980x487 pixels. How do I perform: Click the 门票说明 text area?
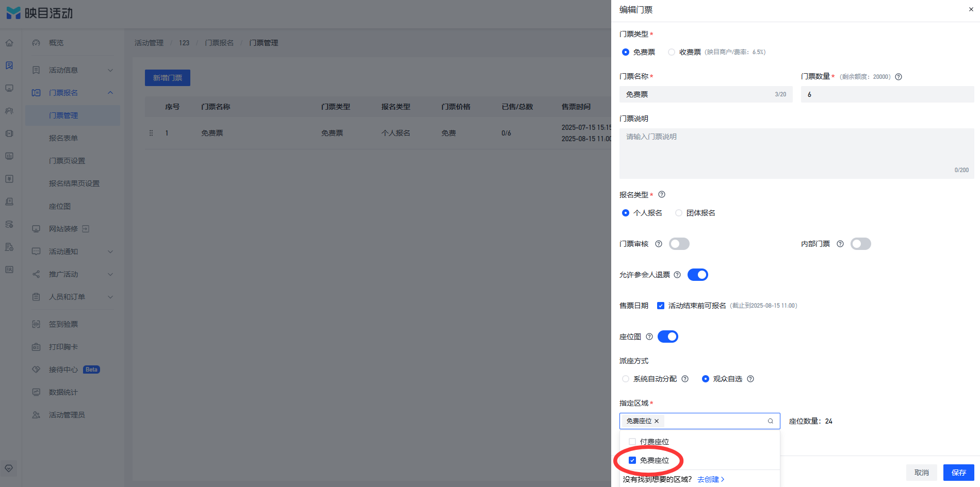[797, 154]
